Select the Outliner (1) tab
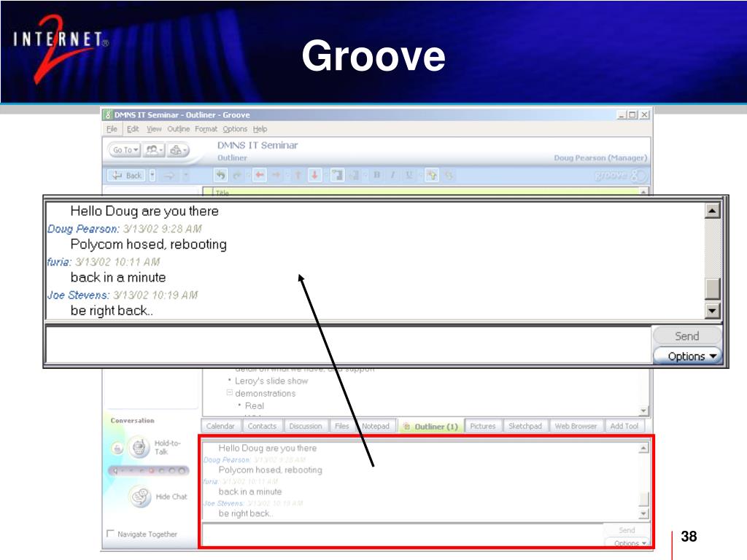747x560 pixels. 431,426
